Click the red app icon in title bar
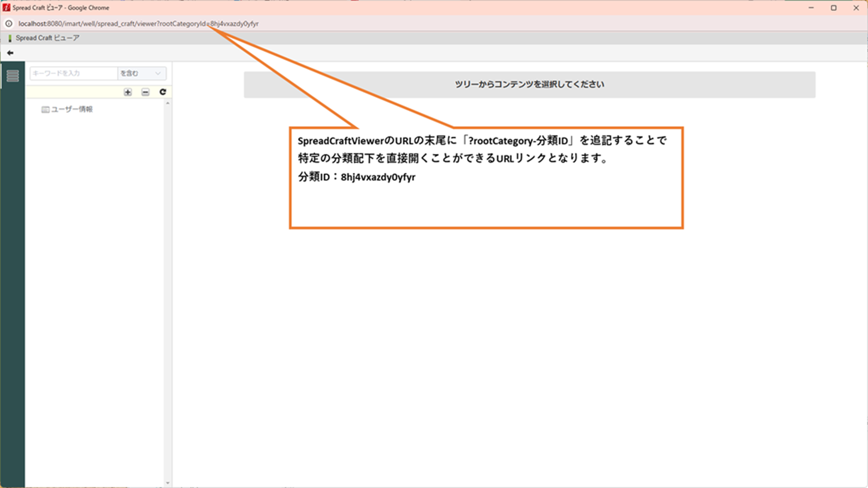 pos(6,8)
